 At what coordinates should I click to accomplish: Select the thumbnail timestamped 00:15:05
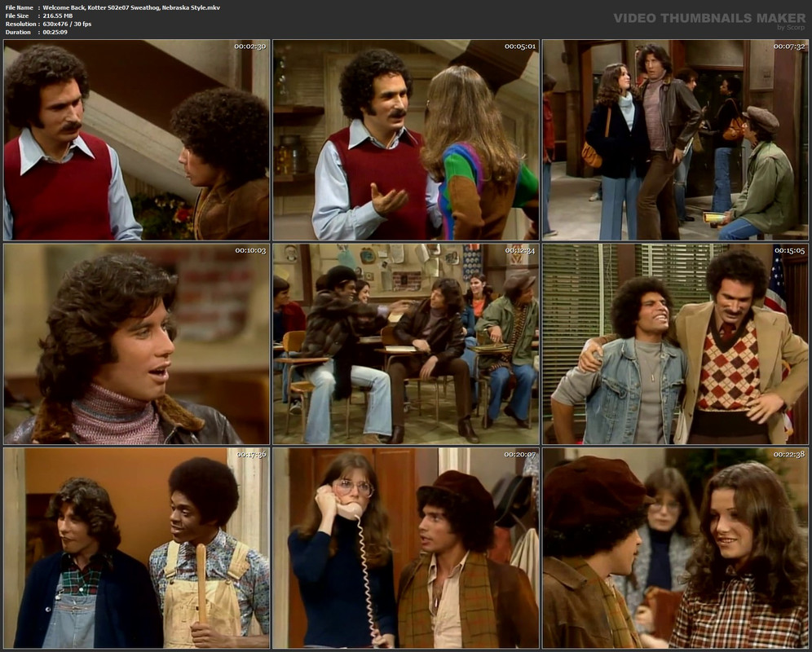click(675, 344)
